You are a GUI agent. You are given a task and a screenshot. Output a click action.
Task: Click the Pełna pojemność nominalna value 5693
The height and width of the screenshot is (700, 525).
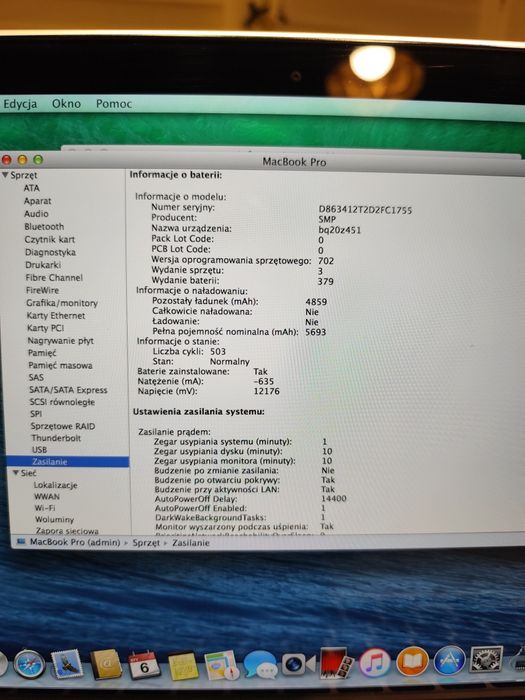pos(316,332)
